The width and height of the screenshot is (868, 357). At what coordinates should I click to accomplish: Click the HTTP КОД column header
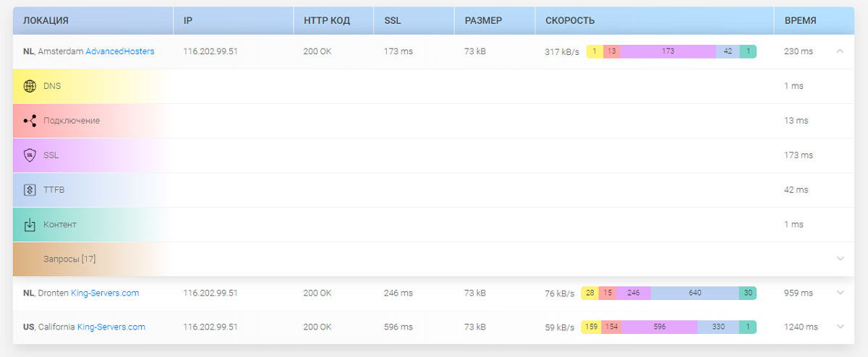pos(326,21)
